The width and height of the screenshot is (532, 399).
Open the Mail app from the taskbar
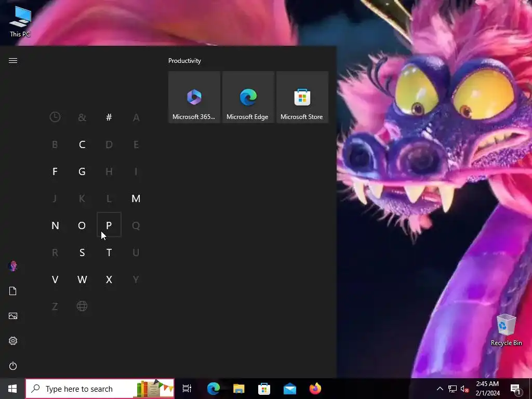(x=290, y=389)
